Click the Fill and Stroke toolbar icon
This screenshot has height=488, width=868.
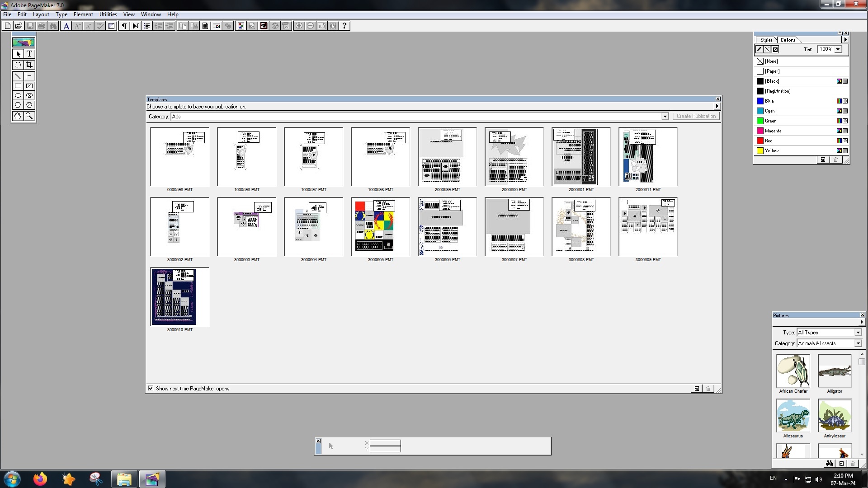(x=111, y=26)
